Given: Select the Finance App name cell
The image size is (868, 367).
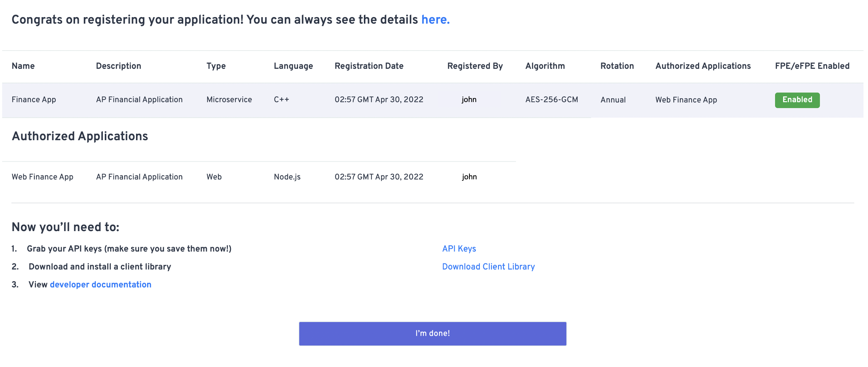Looking at the screenshot, I should (x=34, y=99).
